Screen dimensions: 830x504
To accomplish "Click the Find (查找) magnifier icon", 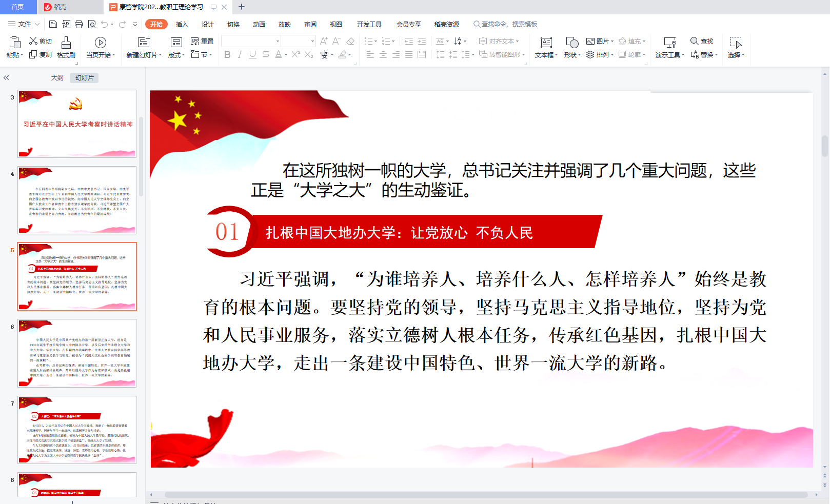I will [694, 41].
